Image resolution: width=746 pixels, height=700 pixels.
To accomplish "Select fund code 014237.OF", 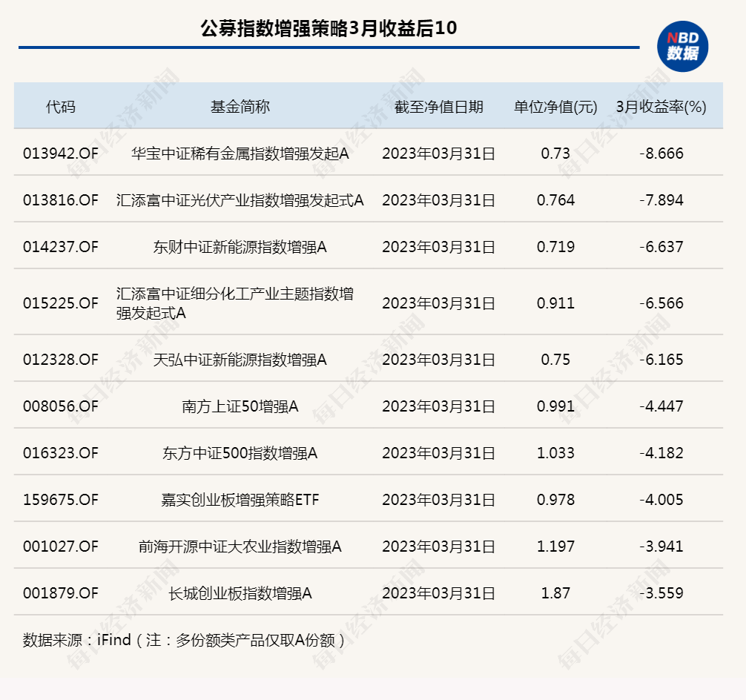I will 60,246.
